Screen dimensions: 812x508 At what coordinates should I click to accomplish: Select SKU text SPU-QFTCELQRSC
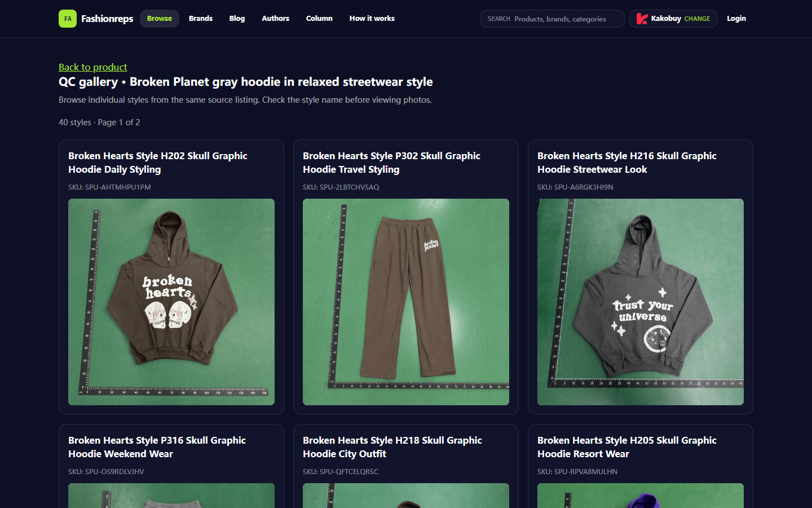[349, 472]
